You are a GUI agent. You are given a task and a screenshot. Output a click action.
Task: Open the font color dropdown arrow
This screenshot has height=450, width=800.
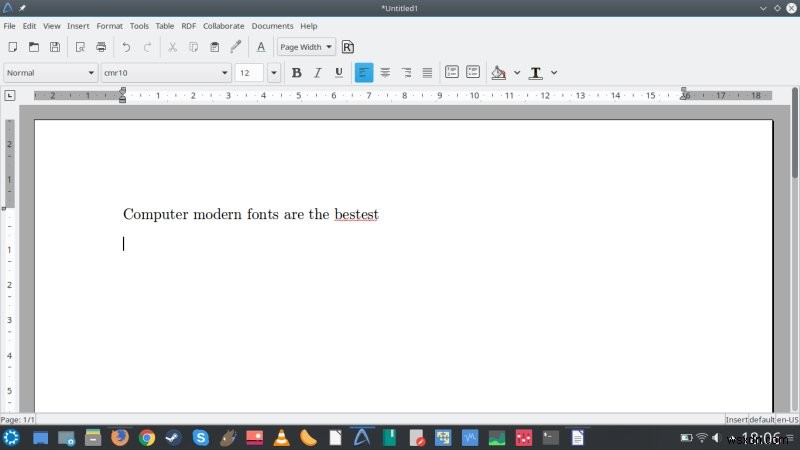coord(554,72)
